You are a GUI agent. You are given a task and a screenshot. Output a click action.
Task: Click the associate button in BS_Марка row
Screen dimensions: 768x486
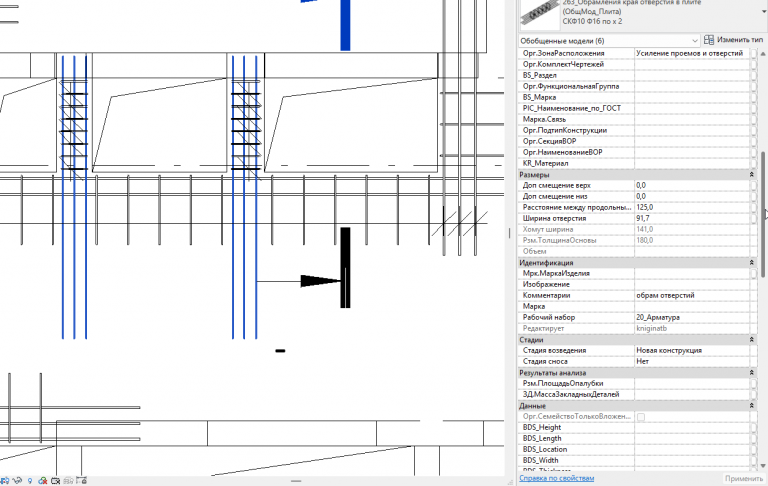click(x=754, y=97)
